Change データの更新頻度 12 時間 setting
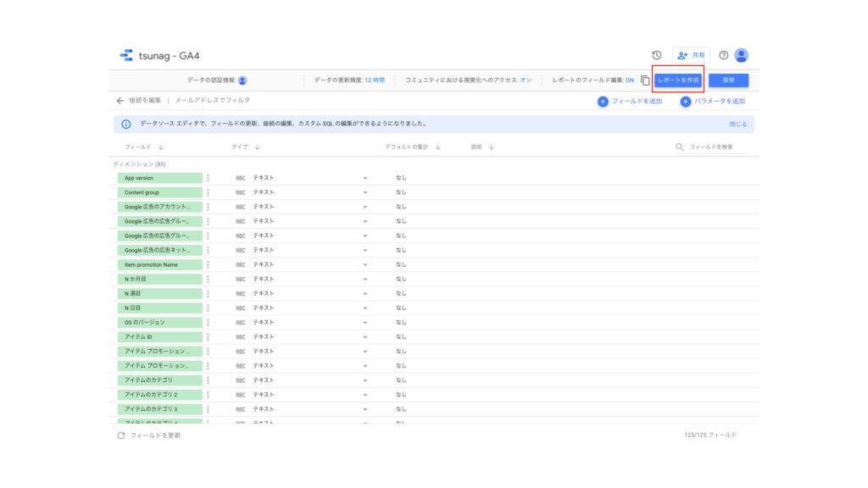 (x=374, y=80)
